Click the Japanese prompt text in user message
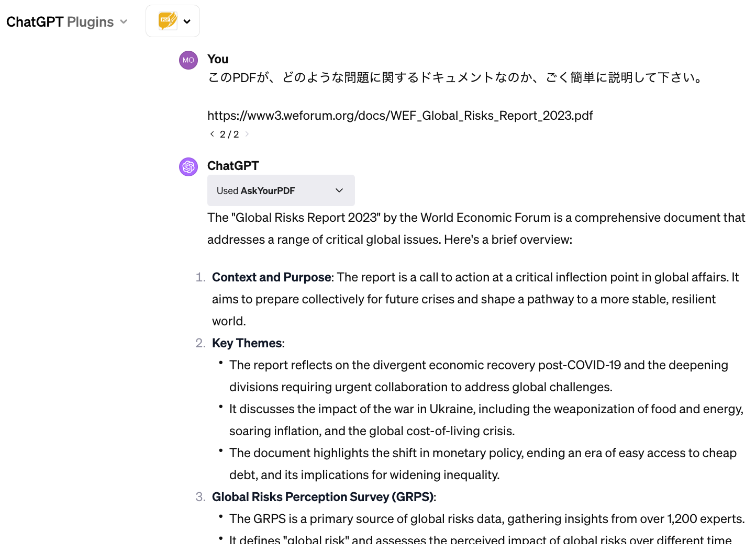756x544 pixels. tap(454, 77)
